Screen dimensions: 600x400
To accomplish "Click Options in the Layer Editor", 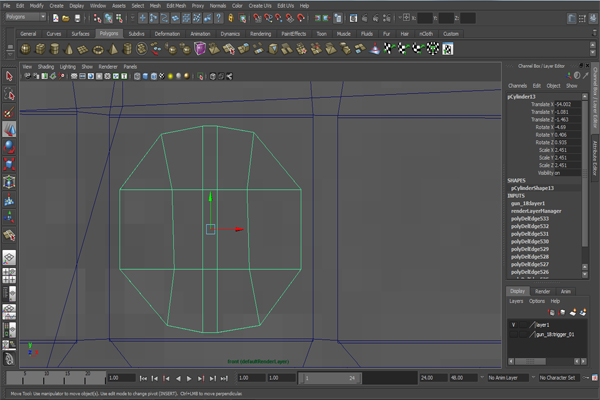I will click(x=536, y=301).
